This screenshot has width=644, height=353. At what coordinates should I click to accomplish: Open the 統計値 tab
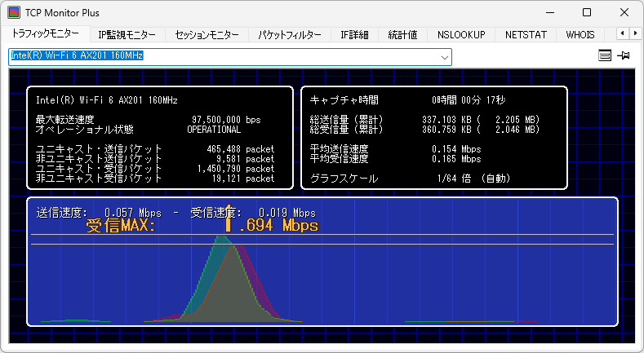click(x=402, y=35)
